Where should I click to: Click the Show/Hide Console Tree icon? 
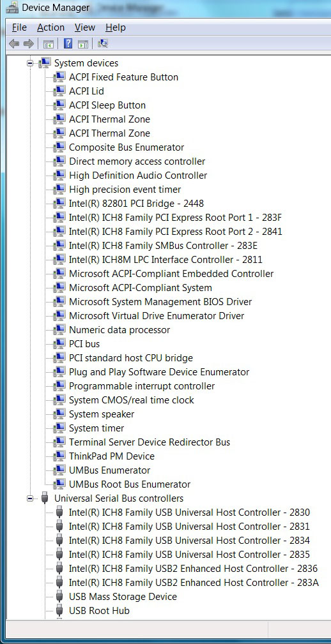click(49, 43)
